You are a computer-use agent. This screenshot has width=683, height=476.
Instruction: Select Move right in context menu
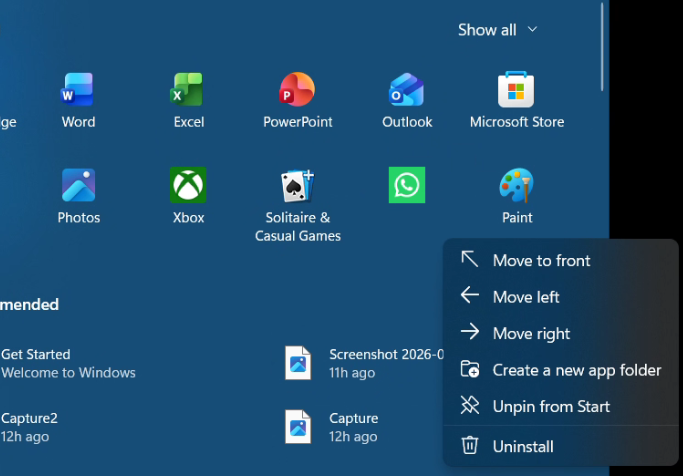pyautogui.click(x=561, y=334)
